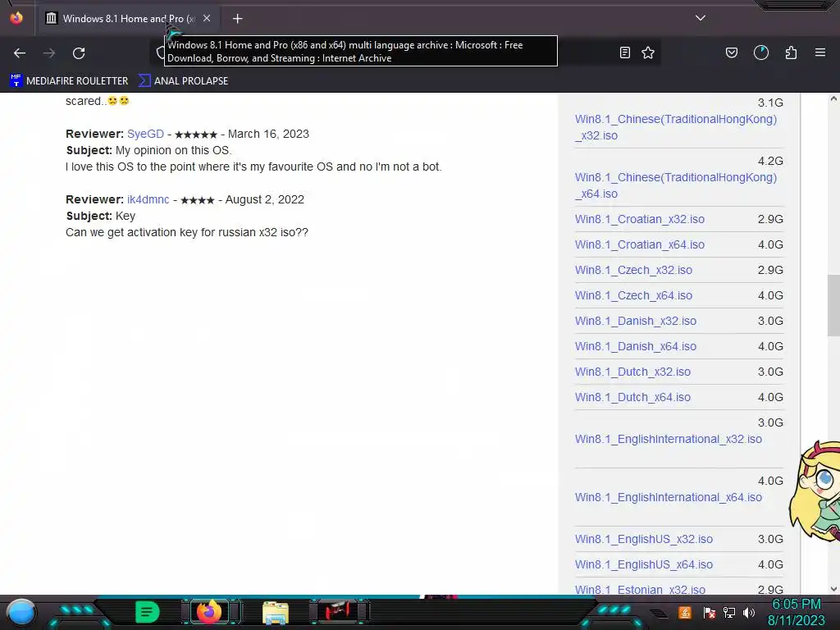Click the subject text 'My opinion on this OS.'
840x630 pixels.
(x=174, y=151)
